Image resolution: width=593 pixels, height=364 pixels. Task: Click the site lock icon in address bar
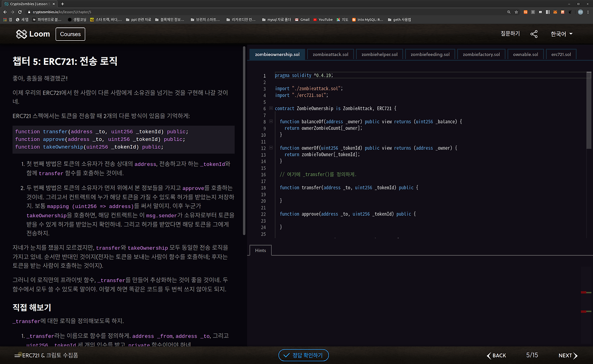point(29,12)
